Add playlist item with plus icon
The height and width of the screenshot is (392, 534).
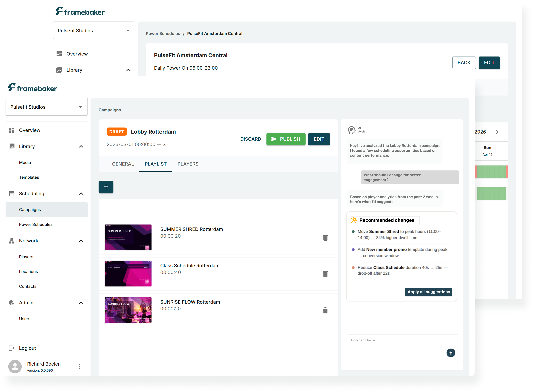pos(106,187)
